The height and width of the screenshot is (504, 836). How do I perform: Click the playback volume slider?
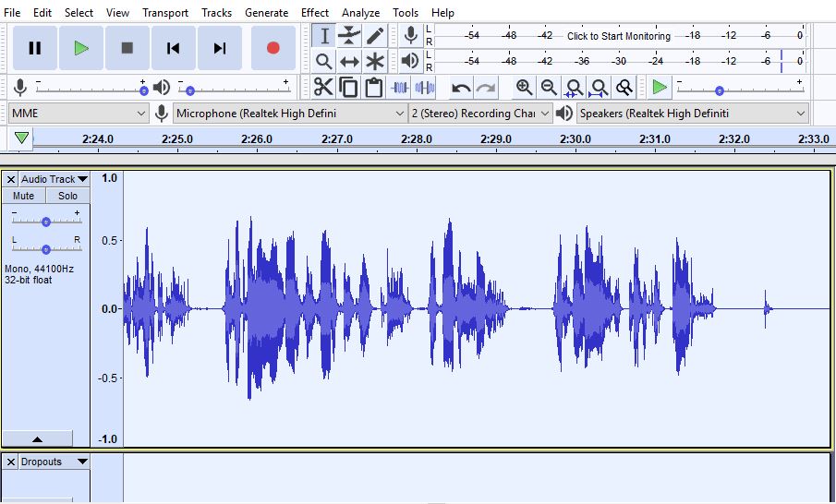[x=234, y=88]
